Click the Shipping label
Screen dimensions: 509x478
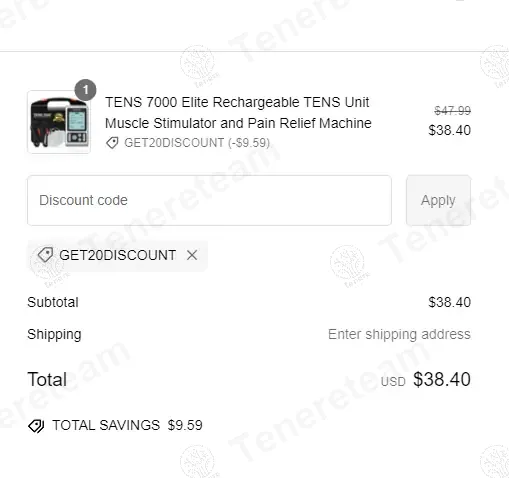coord(54,335)
